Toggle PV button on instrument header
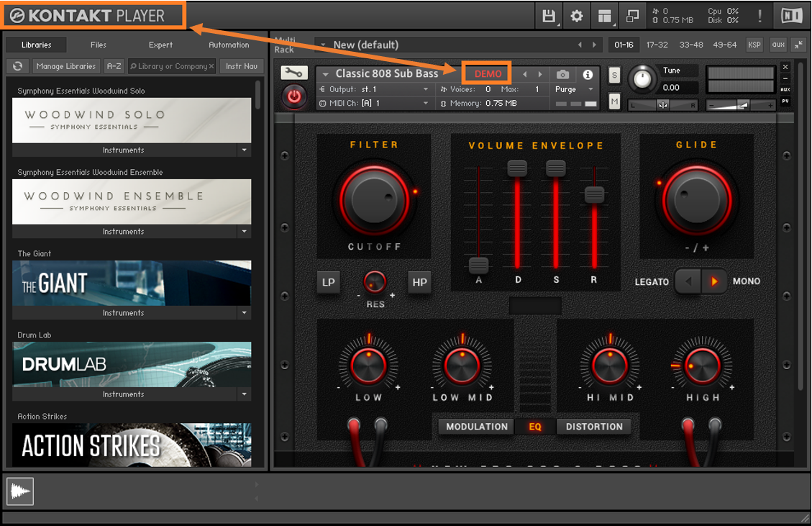812x526 pixels. 785,101
